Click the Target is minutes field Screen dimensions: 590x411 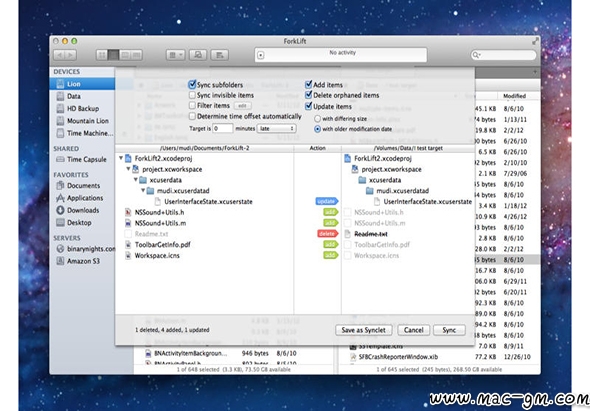pos(223,129)
